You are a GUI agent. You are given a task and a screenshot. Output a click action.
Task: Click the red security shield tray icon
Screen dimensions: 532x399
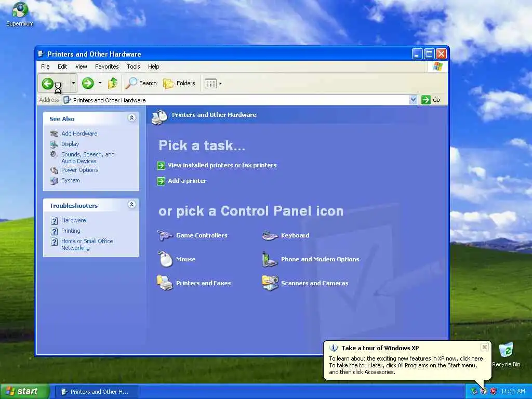pos(494,392)
